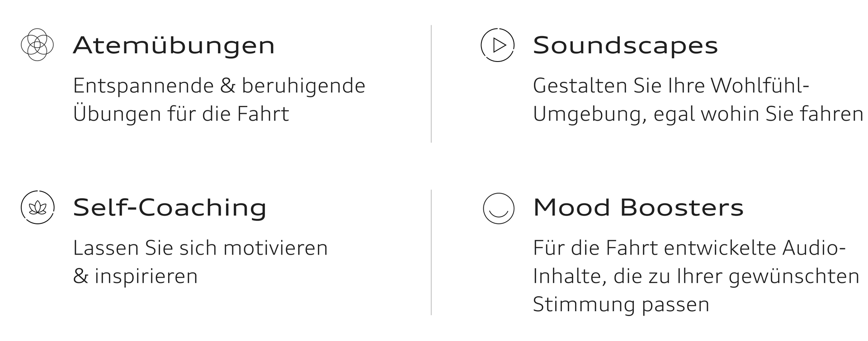Select the Self-Coaching heading
This screenshot has height=341, width=868.
[x=170, y=208]
